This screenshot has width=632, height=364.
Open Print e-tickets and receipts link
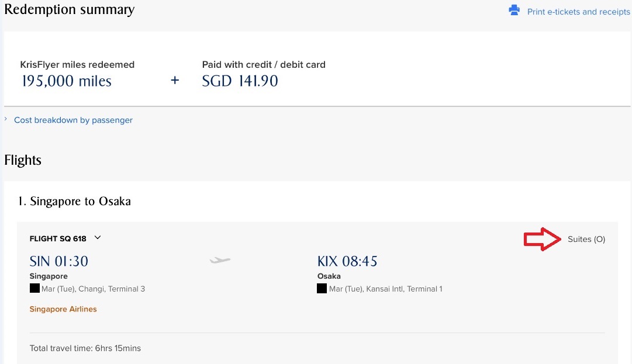pos(578,12)
